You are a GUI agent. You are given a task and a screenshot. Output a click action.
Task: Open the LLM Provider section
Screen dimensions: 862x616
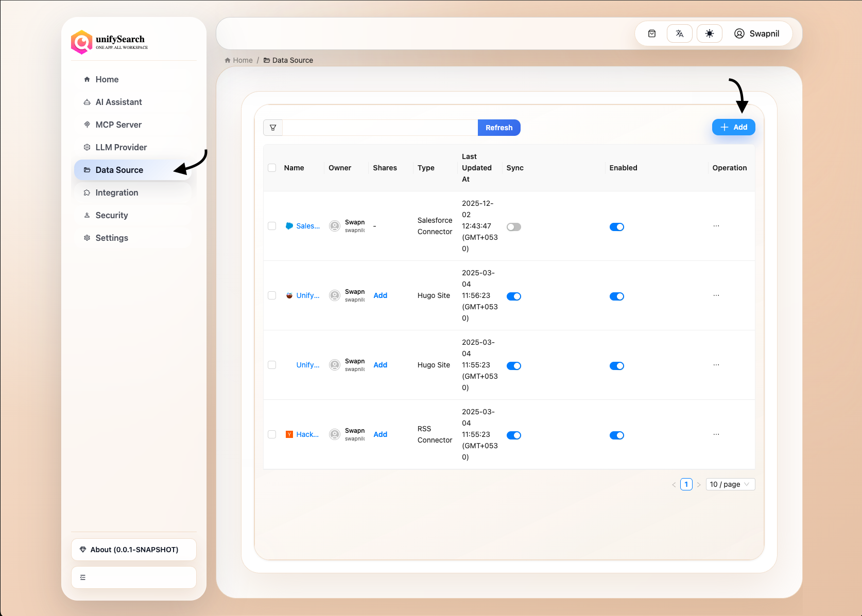pyautogui.click(x=121, y=147)
